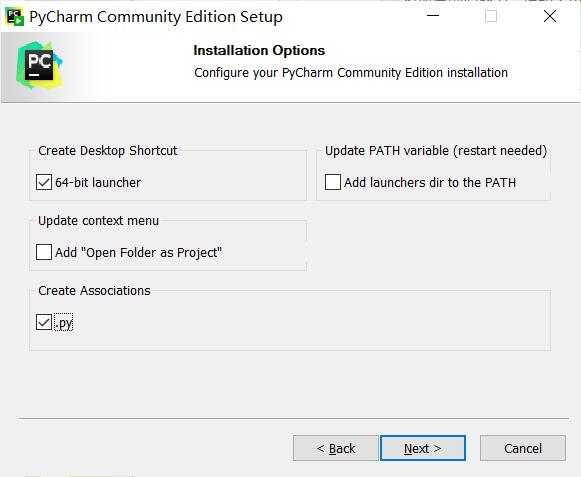Image resolution: width=581 pixels, height=477 pixels.
Task: Go back to the previous setup page
Action: (x=336, y=448)
